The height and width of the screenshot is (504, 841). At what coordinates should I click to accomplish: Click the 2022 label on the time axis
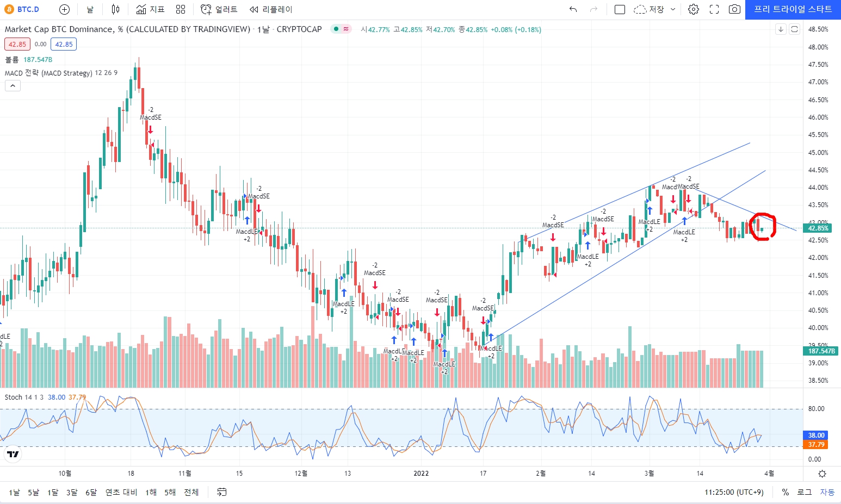(421, 474)
